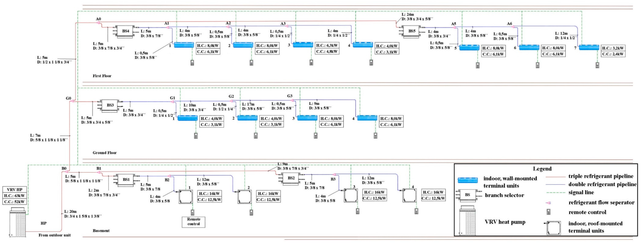
Task: Select first floor wall-mounted unit number 1
Action: pos(184,45)
